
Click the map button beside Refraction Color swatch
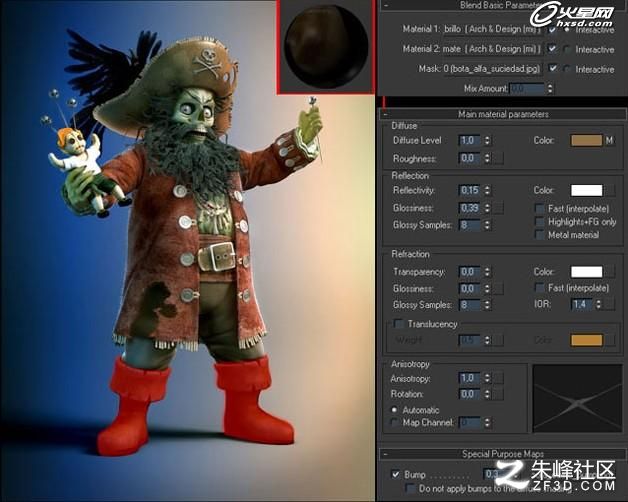coord(610,272)
